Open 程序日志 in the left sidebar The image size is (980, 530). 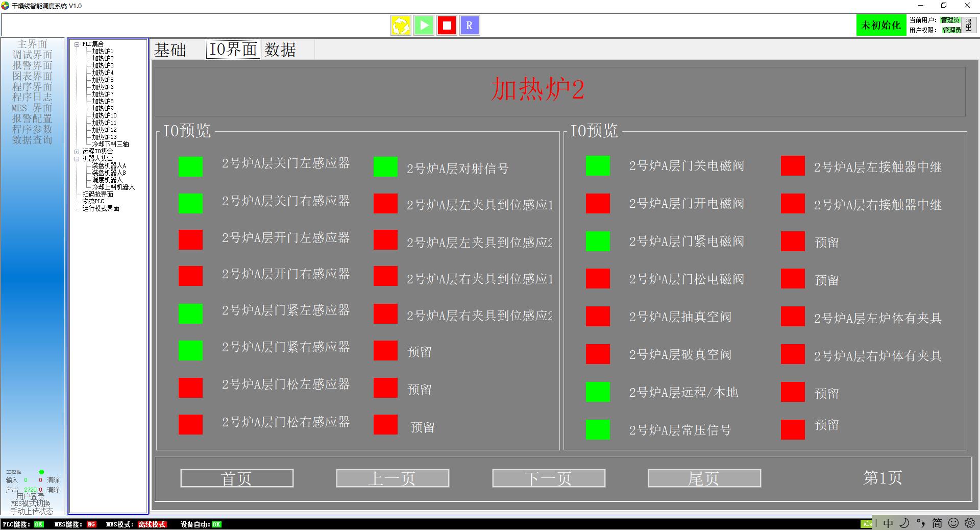point(32,97)
